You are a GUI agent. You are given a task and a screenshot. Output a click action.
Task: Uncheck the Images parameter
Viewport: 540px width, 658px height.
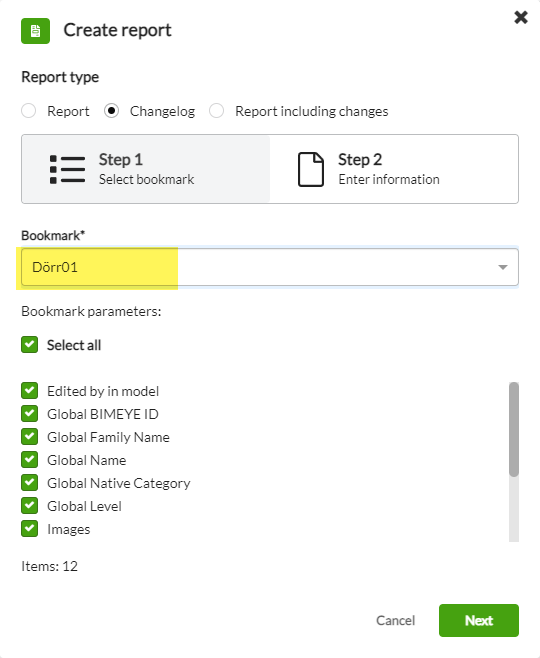[x=29, y=529]
